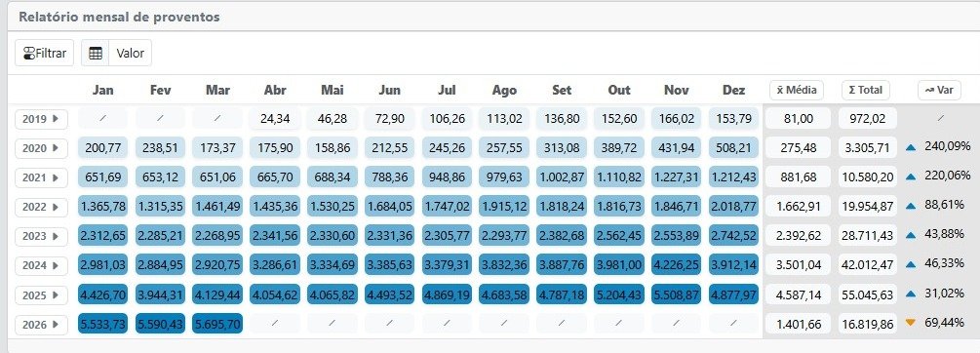The image size is (980, 353).
Task: Click the Var column header button
Action: click(939, 90)
